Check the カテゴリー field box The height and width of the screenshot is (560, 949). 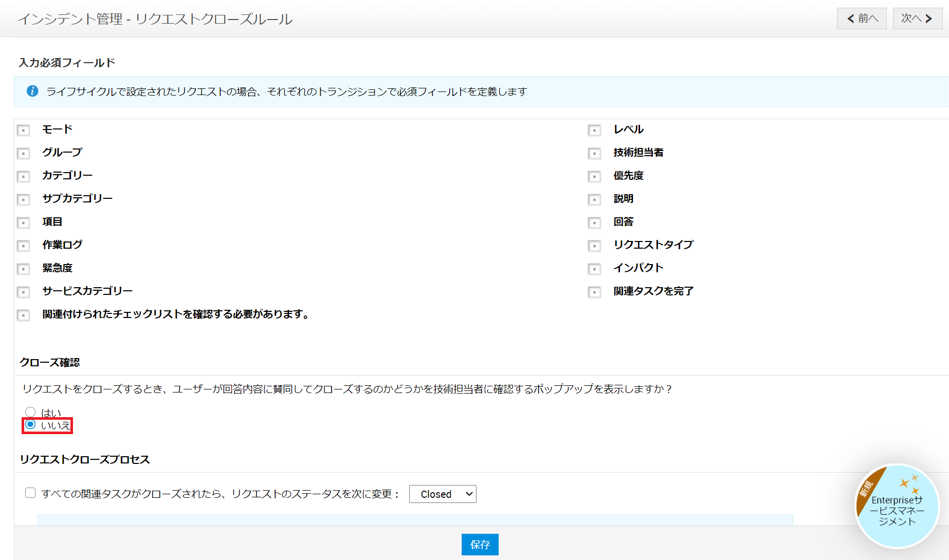[x=24, y=176]
